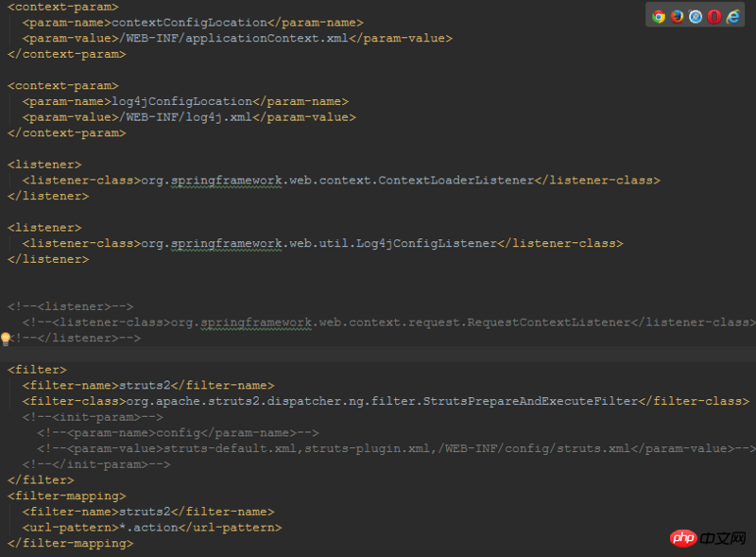Click the opening <filter-mapping> tag

66,496
